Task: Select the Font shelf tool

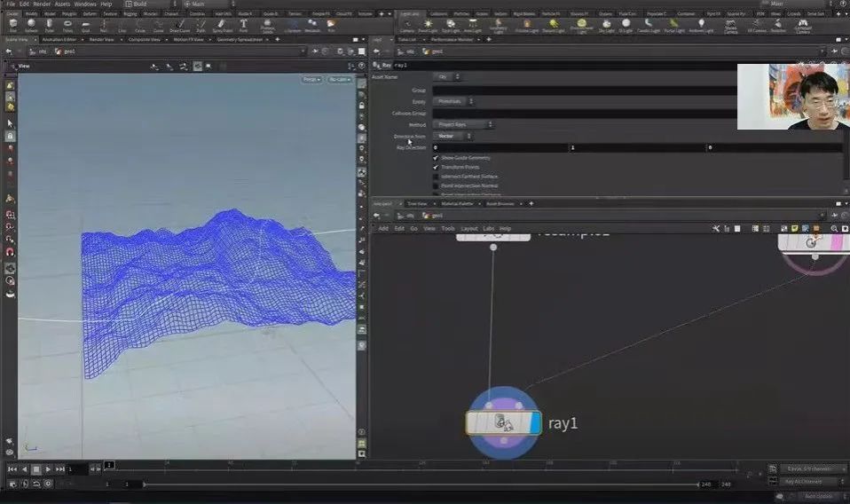Action: point(243,25)
